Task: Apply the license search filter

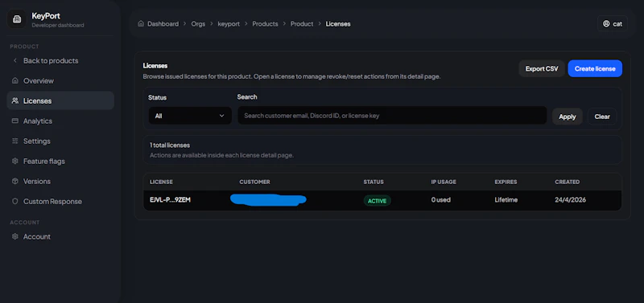Action: pos(568,117)
